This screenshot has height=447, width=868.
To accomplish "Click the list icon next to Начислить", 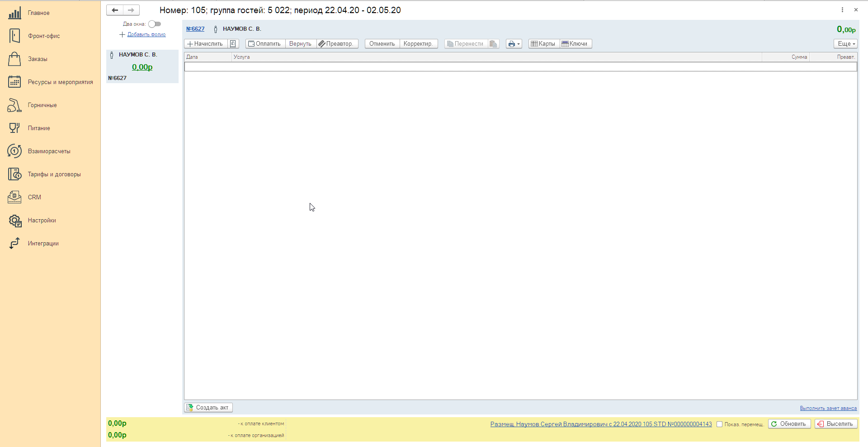I will point(233,44).
